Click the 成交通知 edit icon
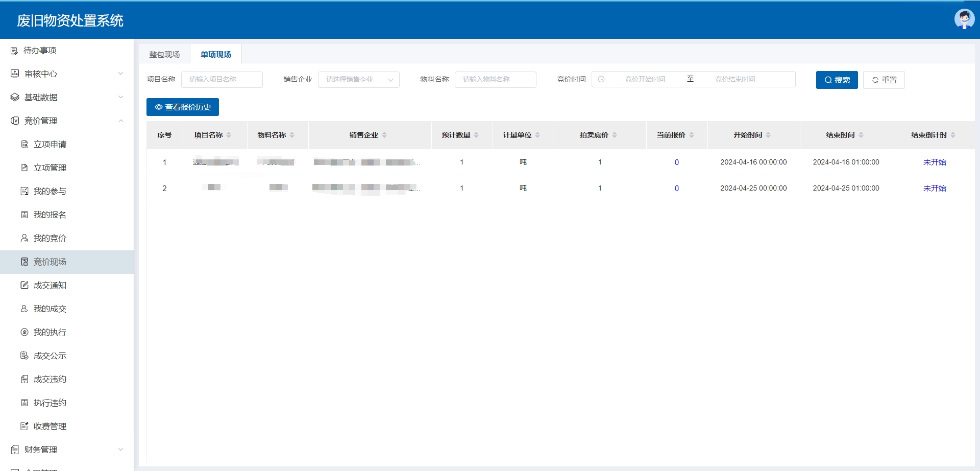The width and height of the screenshot is (980, 471). pyautogui.click(x=24, y=285)
